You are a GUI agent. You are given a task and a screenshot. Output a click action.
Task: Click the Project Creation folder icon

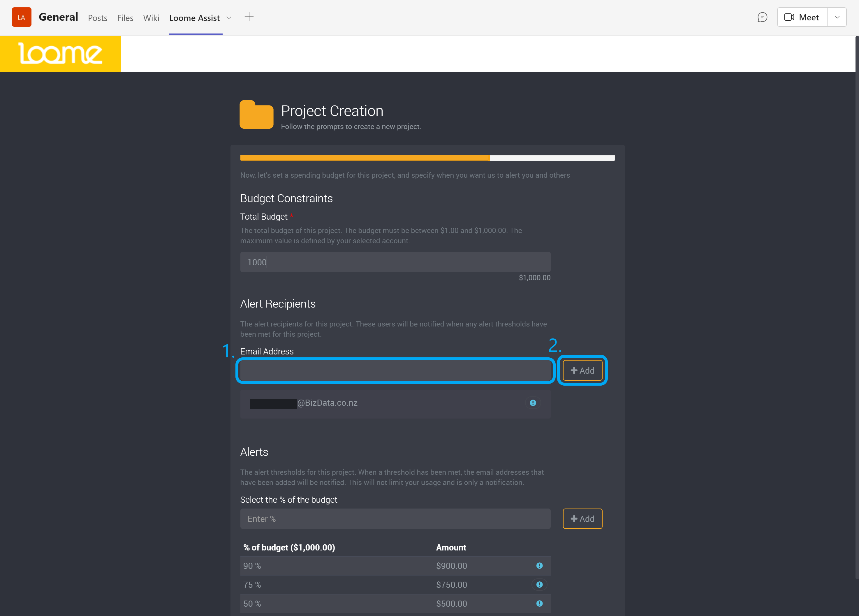tap(256, 115)
